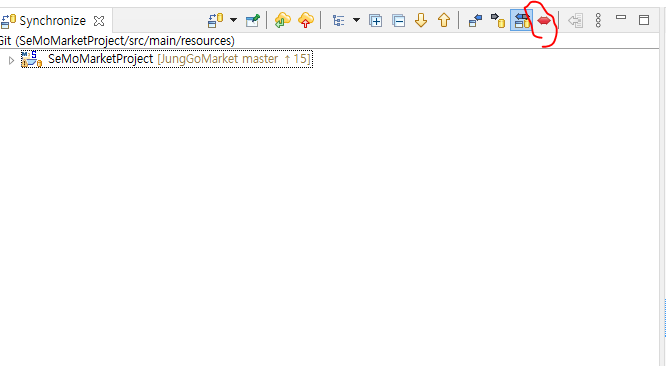Switch to Conflicts mode red arrow
The image size is (666, 366).
(544, 20)
